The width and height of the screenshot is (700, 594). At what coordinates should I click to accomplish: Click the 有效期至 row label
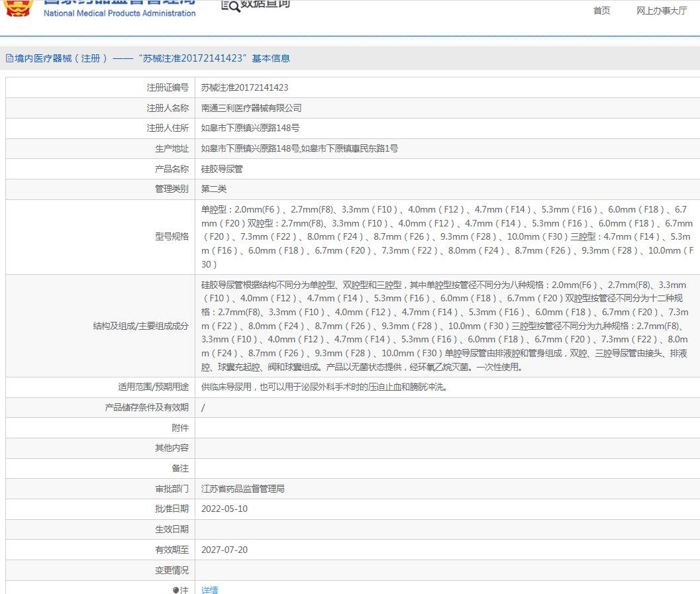(x=172, y=550)
